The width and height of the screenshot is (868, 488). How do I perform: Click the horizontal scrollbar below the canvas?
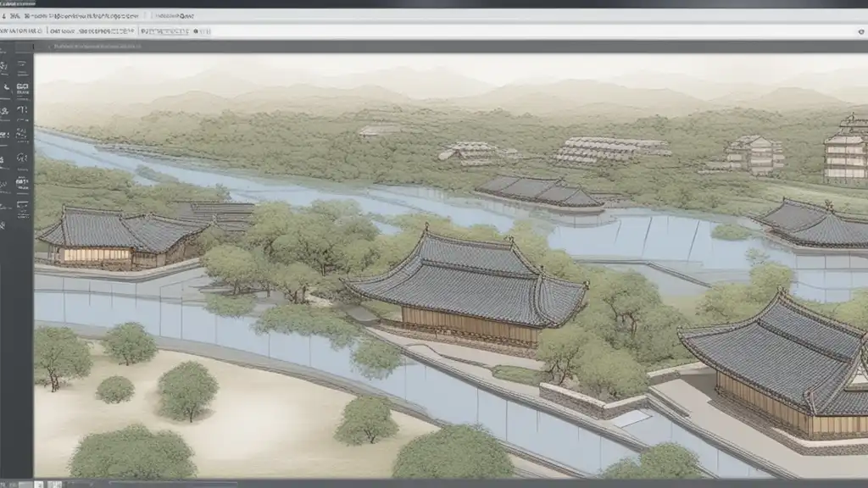tap(173, 484)
